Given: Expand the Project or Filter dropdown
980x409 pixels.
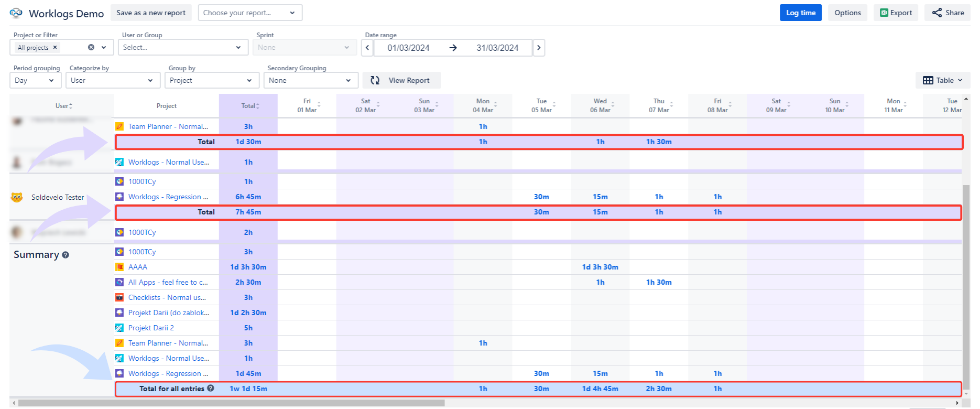Looking at the screenshot, I should 104,47.
